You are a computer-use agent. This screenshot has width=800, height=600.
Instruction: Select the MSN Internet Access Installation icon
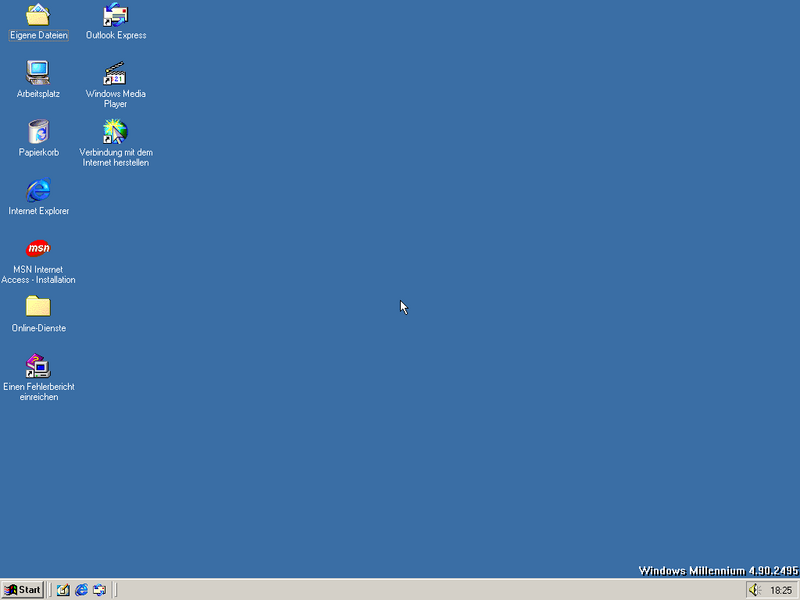point(38,248)
